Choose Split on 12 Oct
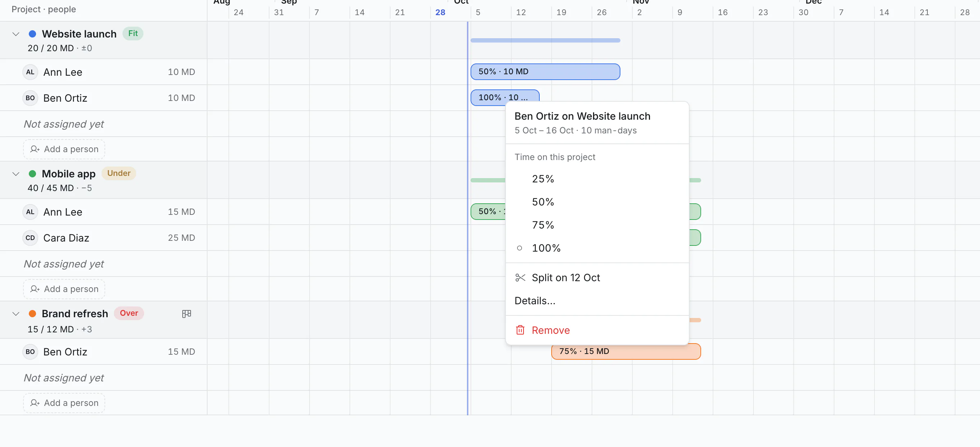980x447 pixels. pyautogui.click(x=597, y=278)
